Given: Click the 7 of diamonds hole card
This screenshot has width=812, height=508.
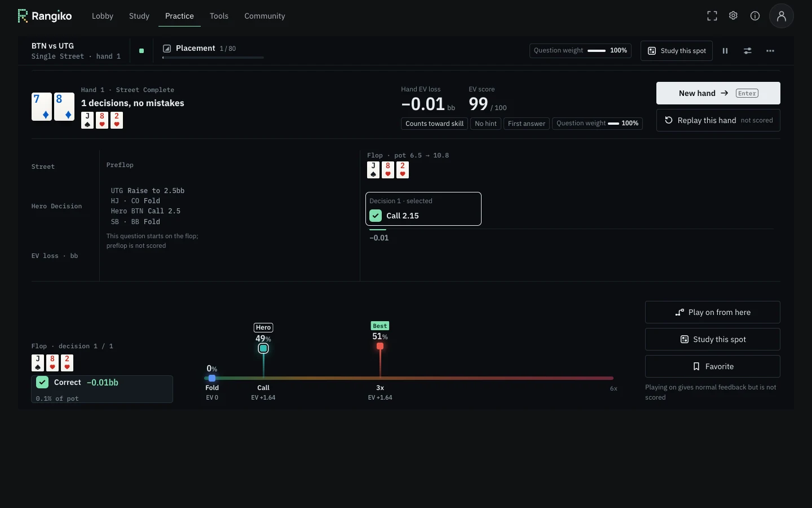Looking at the screenshot, I should pyautogui.click(x=42, y=107).
